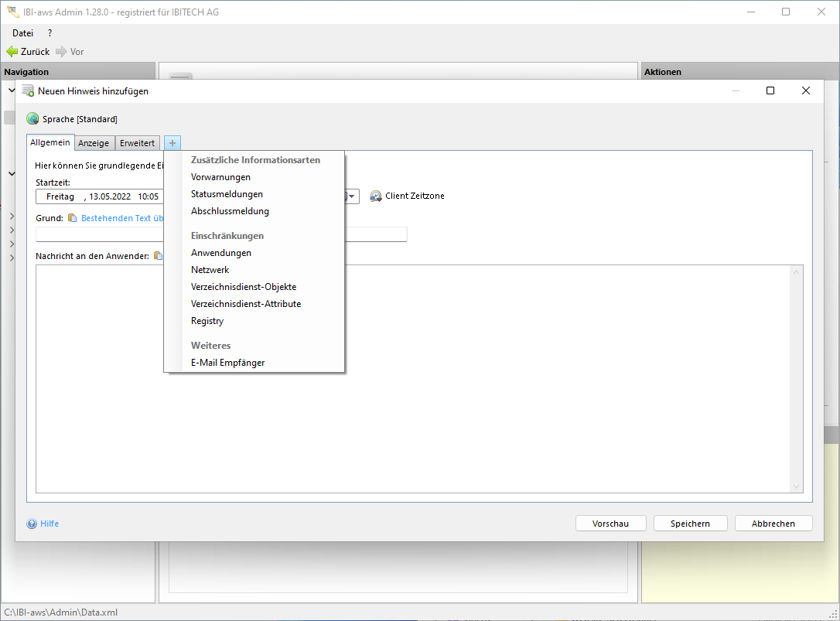Select Vorwarnungen from the popup menu
Screen dimensions: 840x621
[220, 177]
